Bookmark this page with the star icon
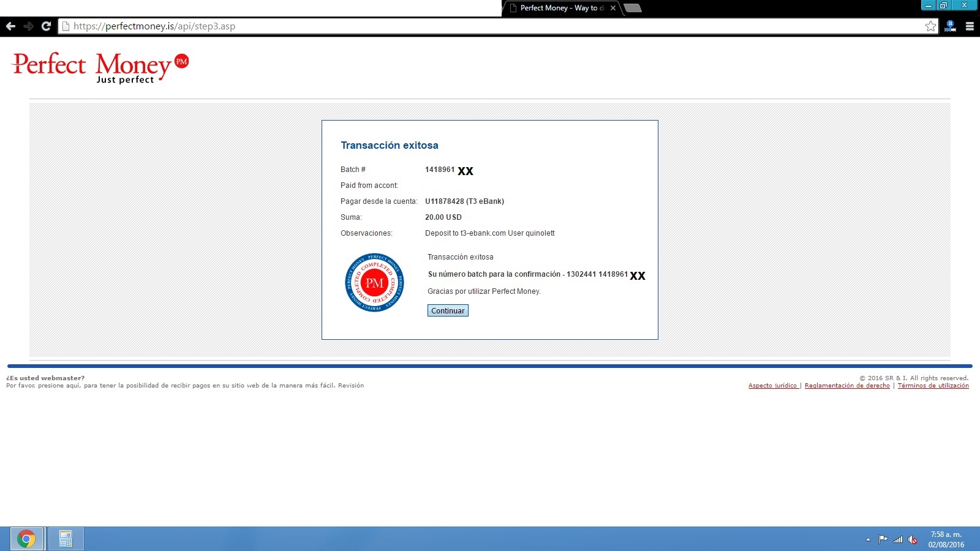Image resolution: width=980 pixels, height=551 pixels. pyautogui.click(x=930, y=26)
